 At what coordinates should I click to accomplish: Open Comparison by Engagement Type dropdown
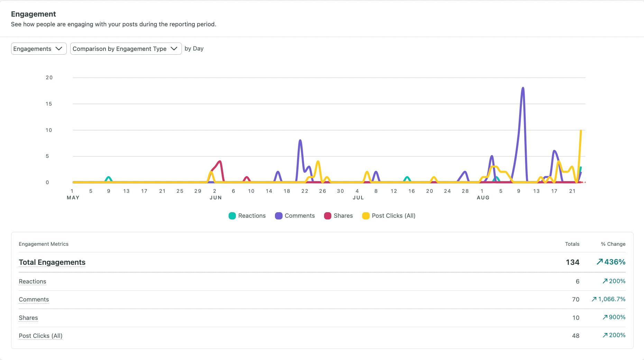pyautogui.click(x=126, y=49)
